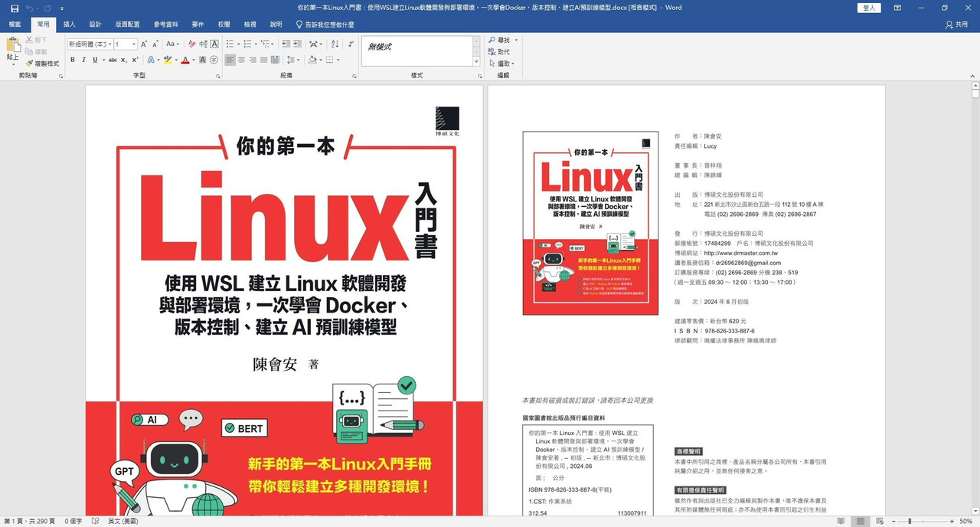Viewport: 980px width, 527px height.
Task: Apply the yellow text highlight color
Action: [x=167, y=60]
